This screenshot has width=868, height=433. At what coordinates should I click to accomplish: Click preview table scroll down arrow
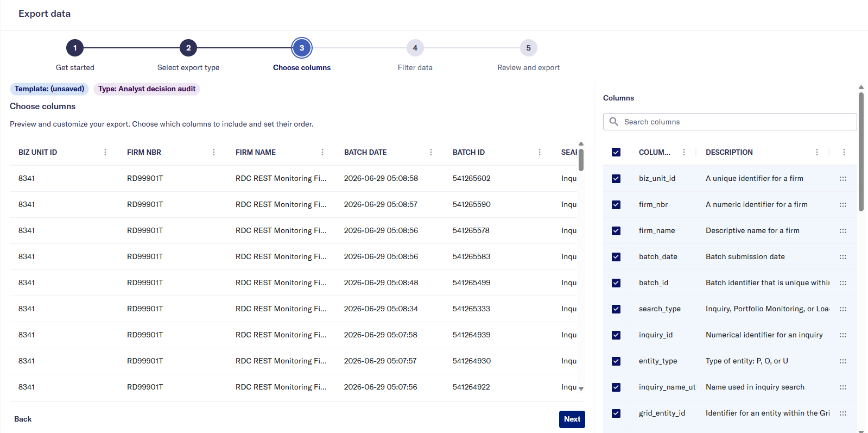pos(581,388)
